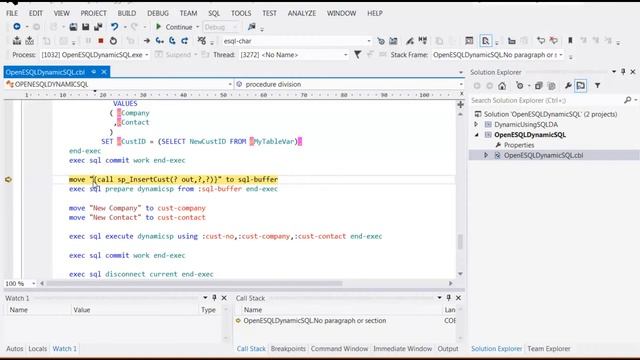
Task: Click the Continue button
Action: coord(174,27)
